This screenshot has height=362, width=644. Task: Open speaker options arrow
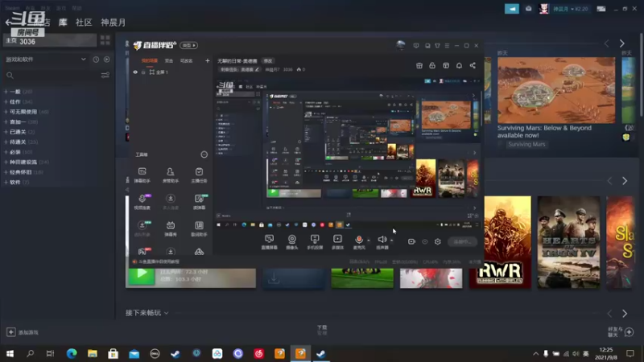coord(392,240)
